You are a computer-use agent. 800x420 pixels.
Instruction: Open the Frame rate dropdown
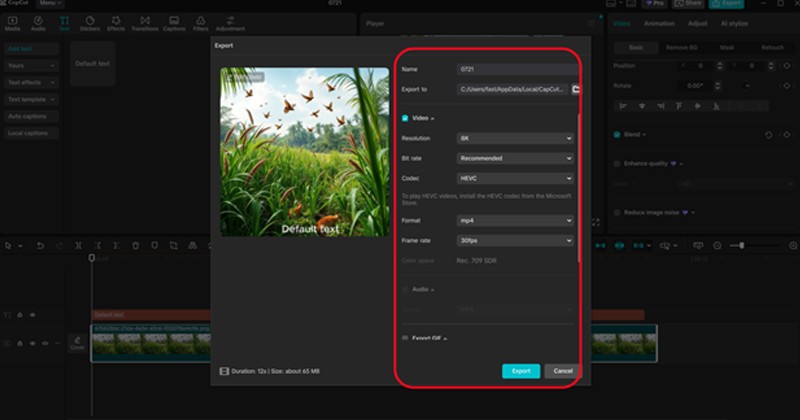point(515,240)
